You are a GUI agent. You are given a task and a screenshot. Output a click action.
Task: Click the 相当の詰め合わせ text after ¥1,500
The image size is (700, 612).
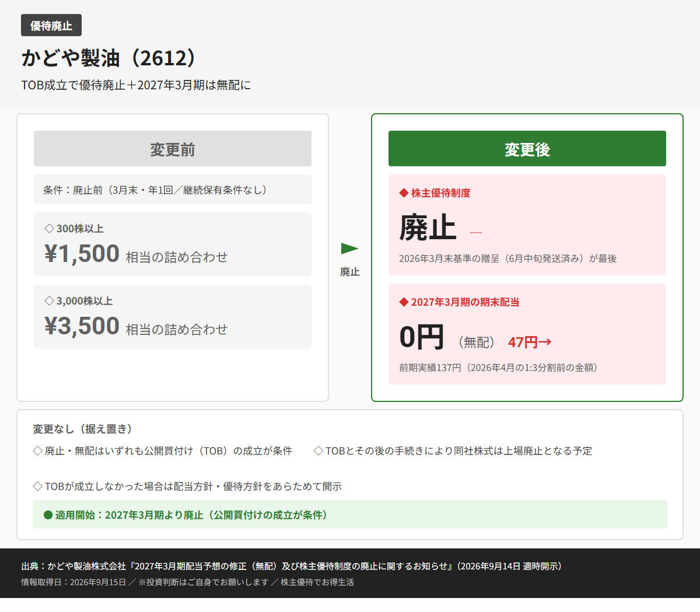click(x=177, y=257)
